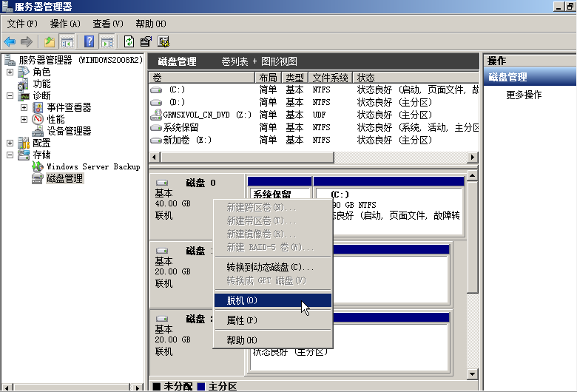Viewport: 577px width, 392px height.
Task: Select the 角色 roles icon in tree
Action: 24,72
